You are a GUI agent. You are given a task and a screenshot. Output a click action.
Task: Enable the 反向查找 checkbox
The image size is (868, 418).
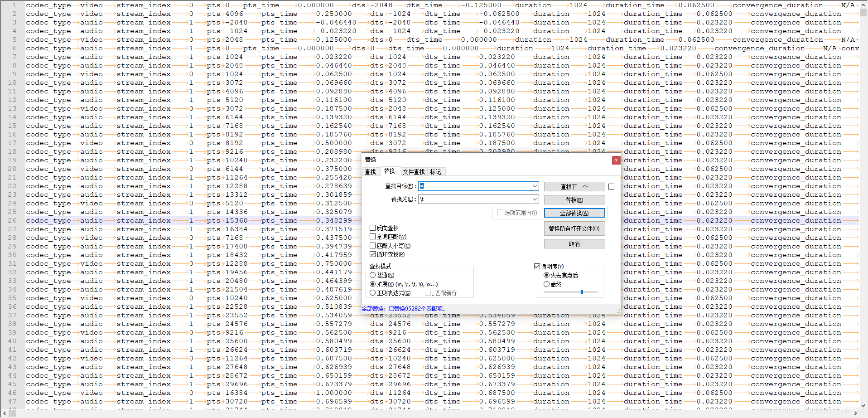tap(372, 228)
